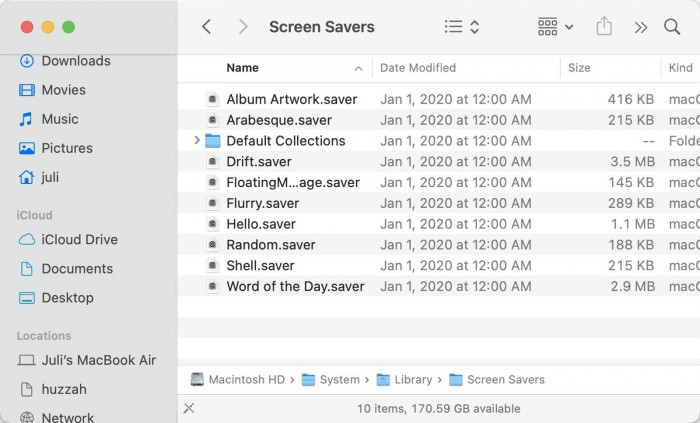The width and height of the screenshot is (700, 423).
Task: Click the Drift.saver file icon
Action: [213, 162]
